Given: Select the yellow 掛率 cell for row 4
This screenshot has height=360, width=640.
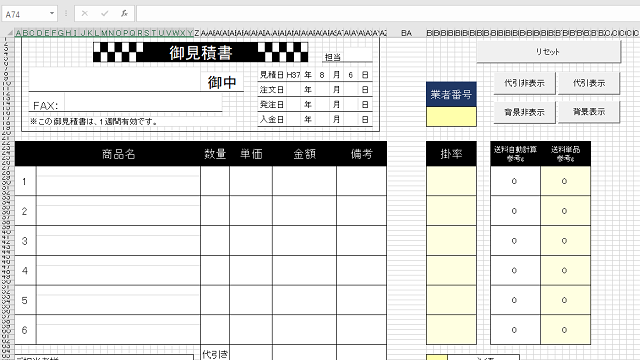Looking at the screenshot, I should 451,270.
